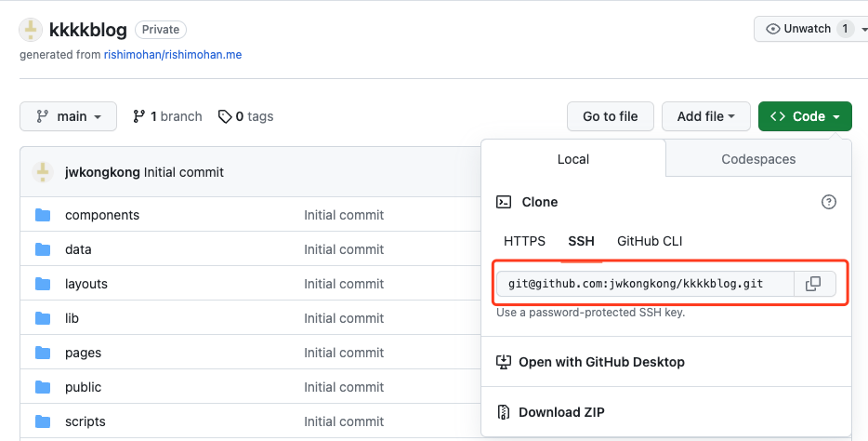Image resolution: width=868 pixels, height=441 pixels.
Task: Toggle the green Code dropdown button
Action: [x=805, y=116]
